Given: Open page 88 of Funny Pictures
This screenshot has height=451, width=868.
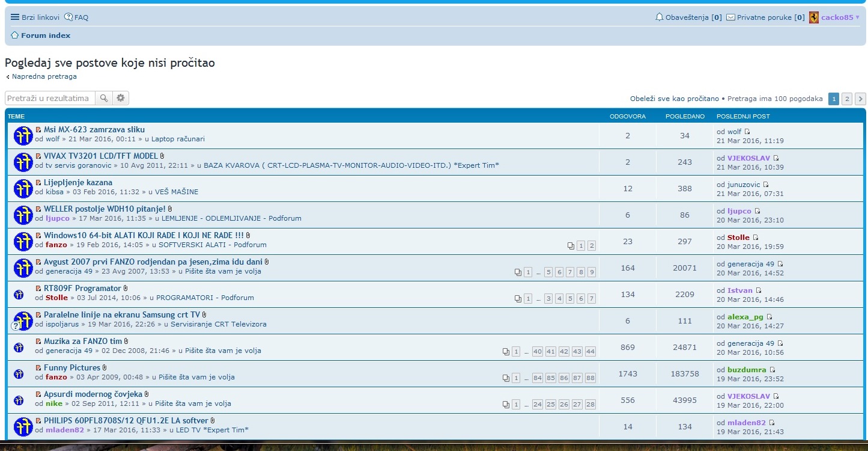Looking at the screenshot, I should click(590, 378).
